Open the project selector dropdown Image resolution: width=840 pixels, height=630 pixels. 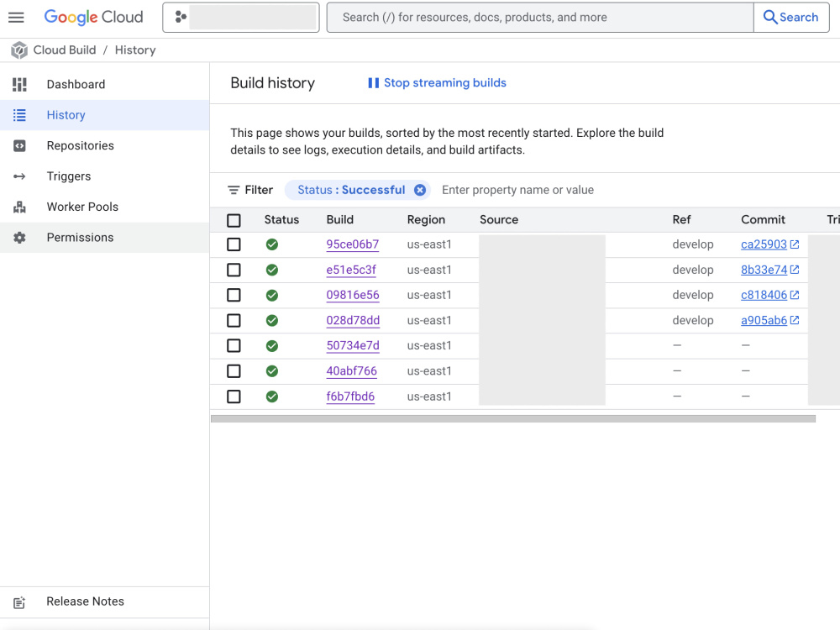coord(241,17)
